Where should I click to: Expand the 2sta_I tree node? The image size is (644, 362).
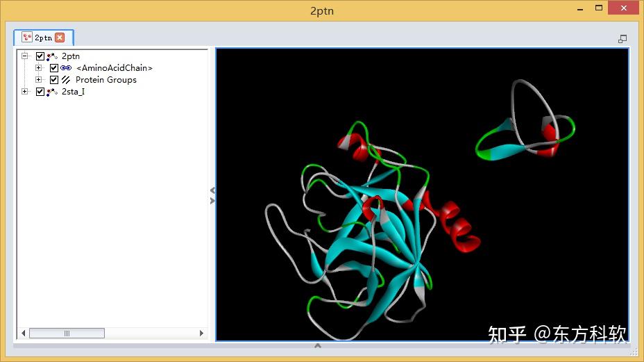[x=25, y=91]
